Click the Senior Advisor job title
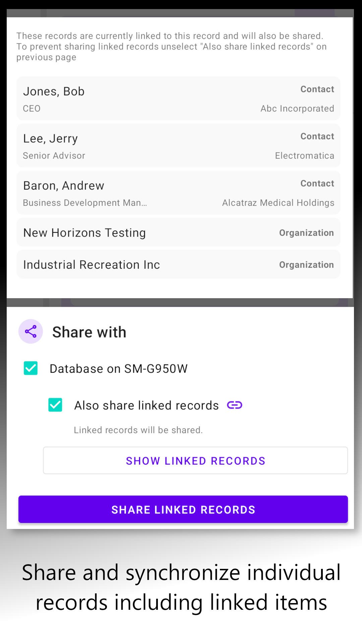The image size is (362, 644). tap(54, 156)
